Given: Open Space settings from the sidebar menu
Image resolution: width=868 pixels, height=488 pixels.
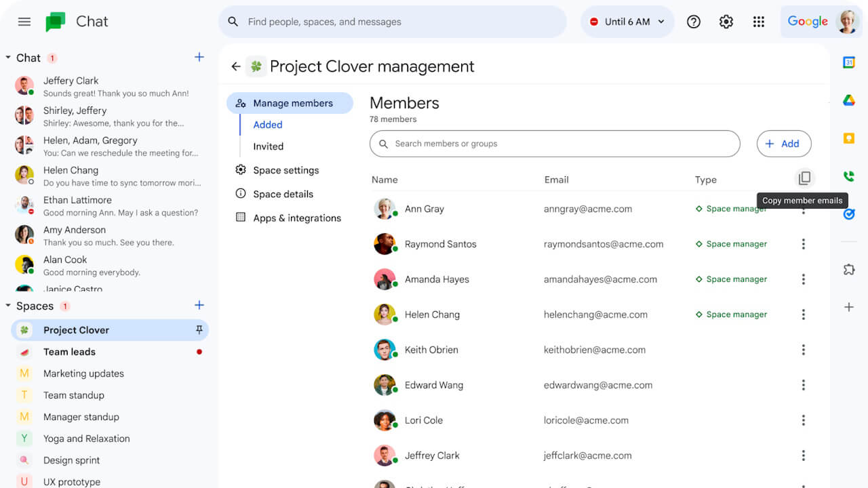Looking at the screenshot, I should coord(286,170).
